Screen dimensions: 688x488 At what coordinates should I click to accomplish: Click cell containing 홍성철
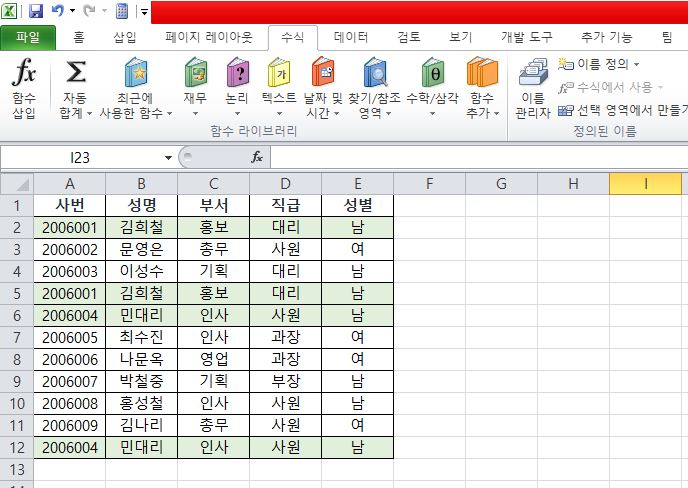coord(141,403)
